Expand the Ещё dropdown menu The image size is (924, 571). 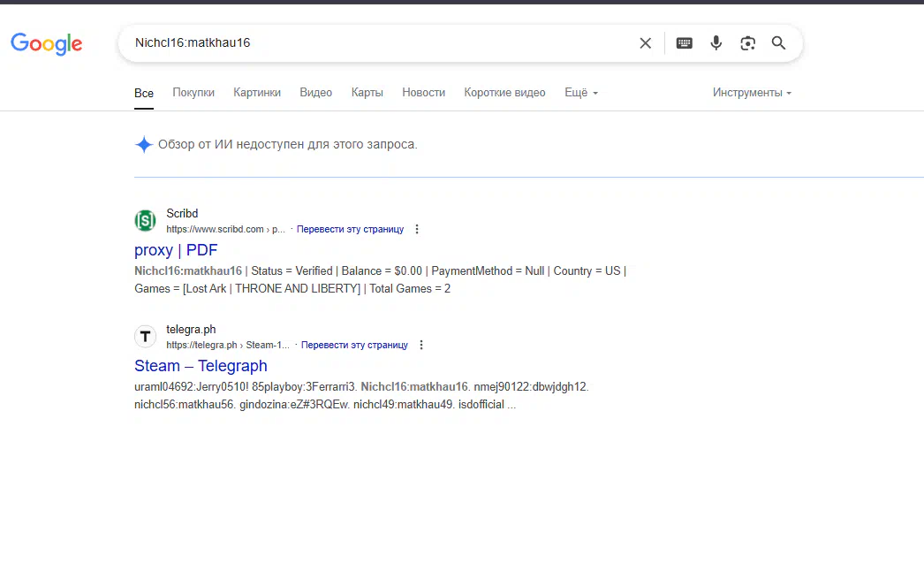click(x=581, y=93)
